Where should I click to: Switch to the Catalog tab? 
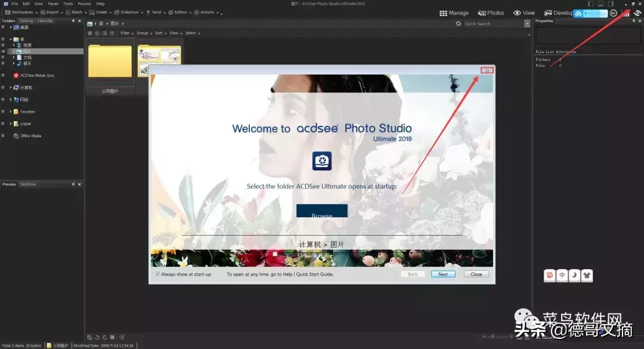click(x=26, y=21)
